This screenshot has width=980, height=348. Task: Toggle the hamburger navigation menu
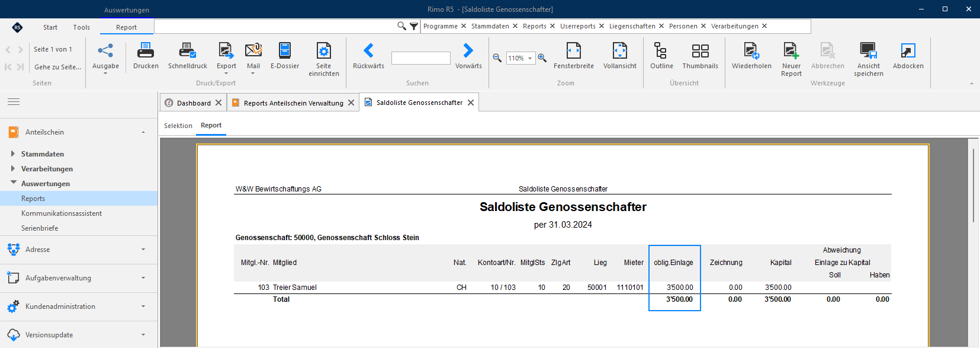click(x=14, y=102)
